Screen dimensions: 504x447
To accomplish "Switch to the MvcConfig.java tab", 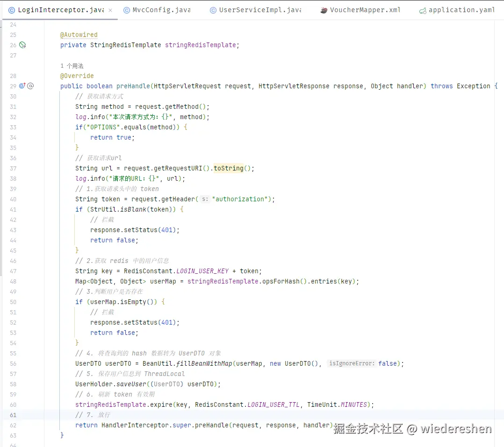I will point(162,9).
